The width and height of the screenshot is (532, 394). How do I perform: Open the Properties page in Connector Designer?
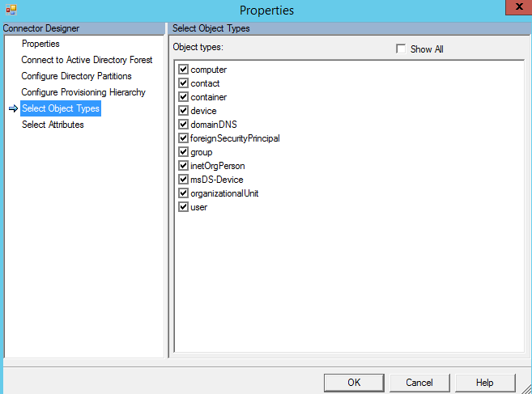(40, 44)
